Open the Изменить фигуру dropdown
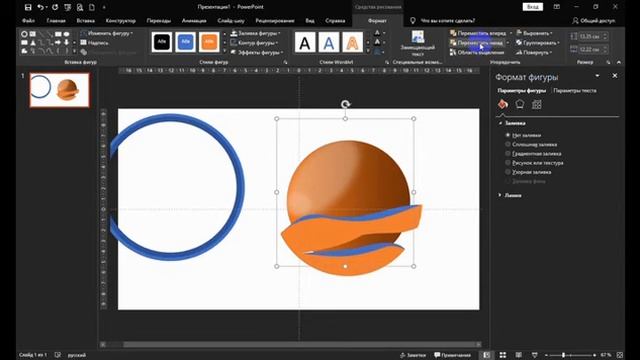This screenshot has width=640, height=360. point(107,33)
